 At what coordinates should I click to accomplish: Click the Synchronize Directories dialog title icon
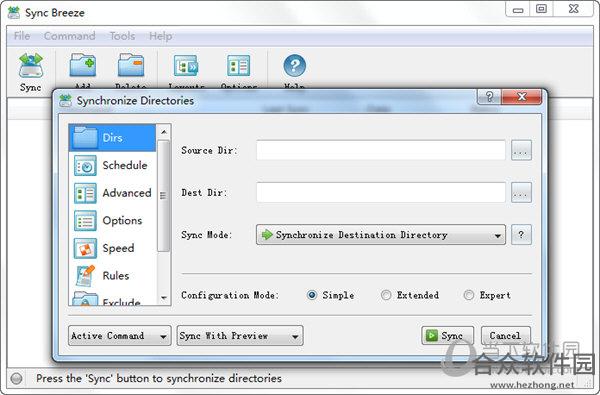[65, 101]
